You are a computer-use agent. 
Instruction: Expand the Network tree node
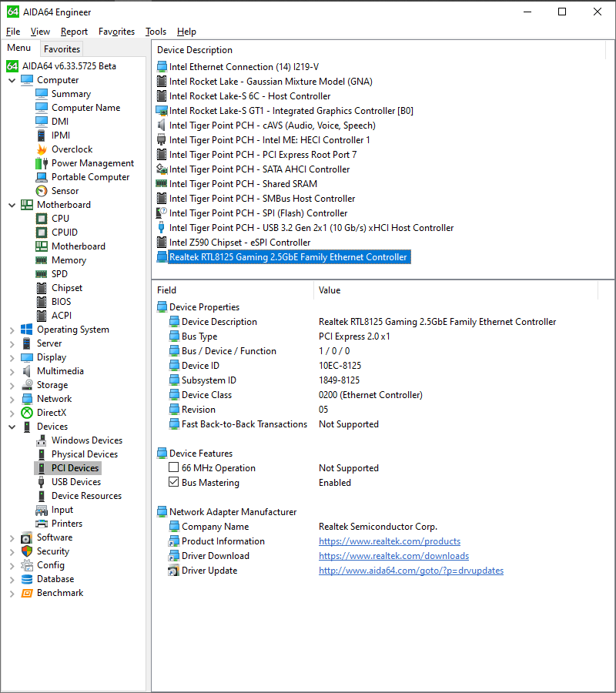[x=12, y=399]
